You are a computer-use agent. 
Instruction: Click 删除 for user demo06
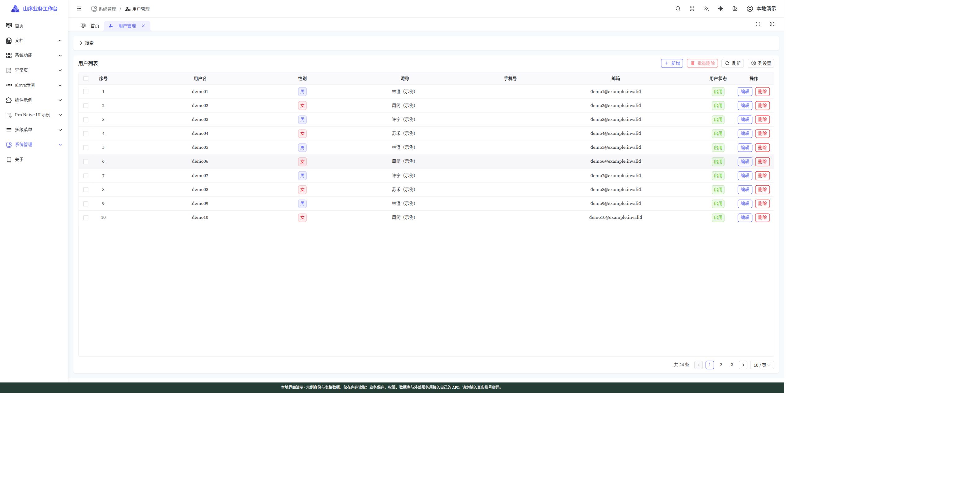click(x=762, y=161)
